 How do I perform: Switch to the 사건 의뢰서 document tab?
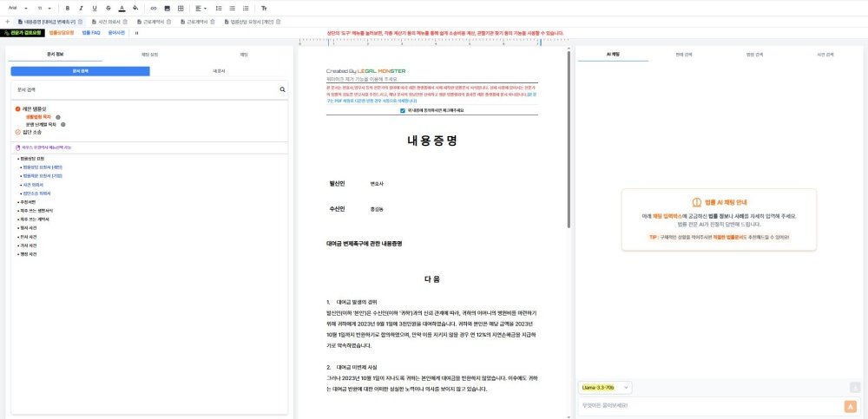coord(109,21)
